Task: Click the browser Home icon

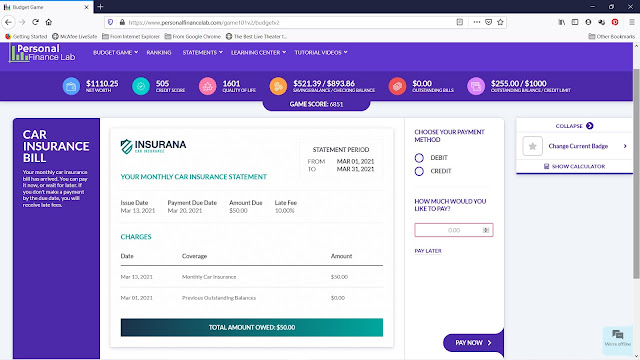Action: click(x=49, y=22)
